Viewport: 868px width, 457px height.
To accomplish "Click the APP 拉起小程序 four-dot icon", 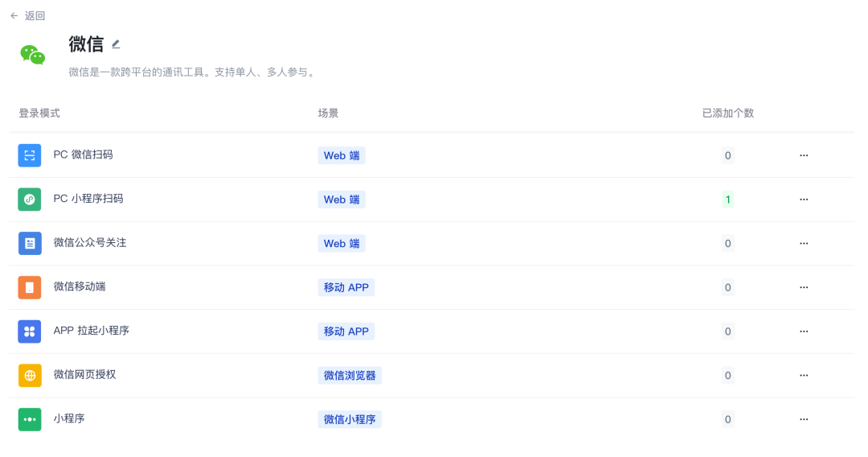I will point(30,331).
